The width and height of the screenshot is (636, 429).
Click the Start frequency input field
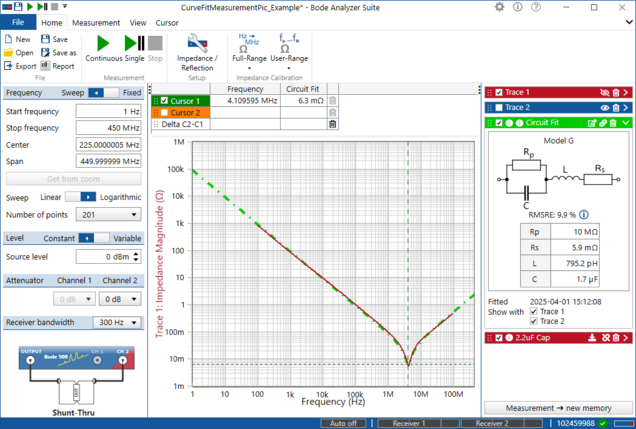pyautogui.click(x=106, y=111)
